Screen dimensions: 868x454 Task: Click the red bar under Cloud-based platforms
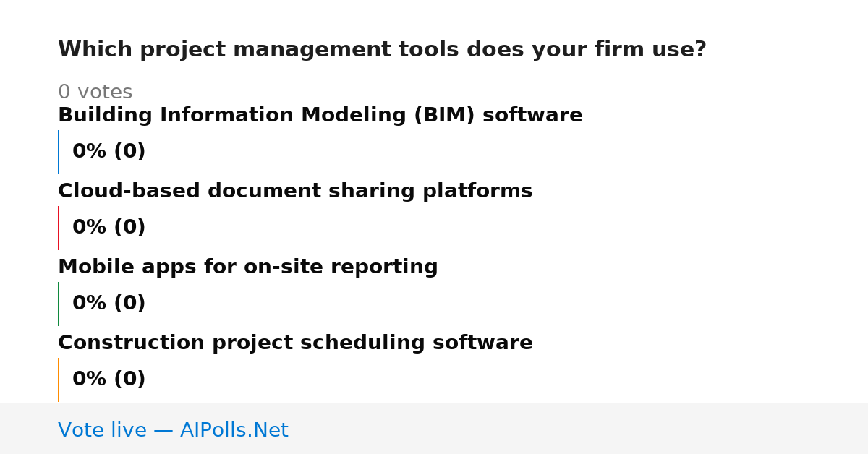(x=58, y=228)
